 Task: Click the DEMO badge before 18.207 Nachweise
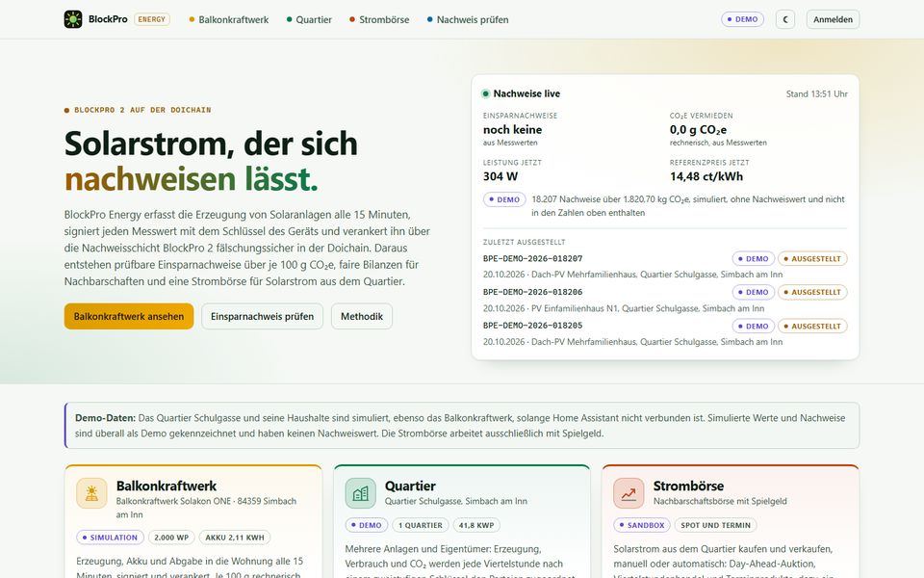coord(504,199)
